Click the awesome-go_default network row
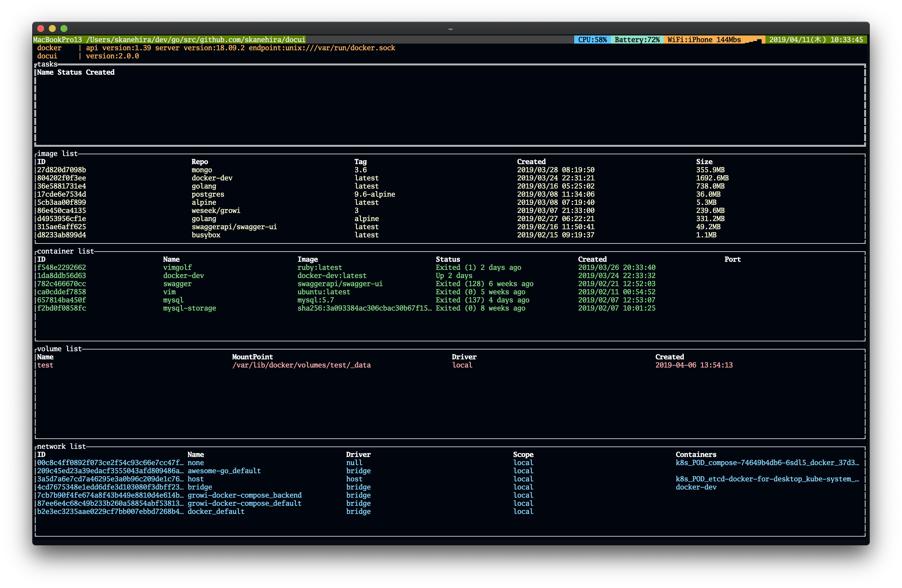This screenshot has width=902, height=588. click(224, 471)
